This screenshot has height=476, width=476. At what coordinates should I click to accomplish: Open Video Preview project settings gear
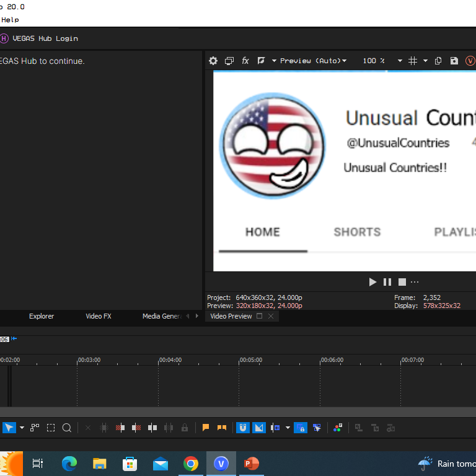[213, 61]
